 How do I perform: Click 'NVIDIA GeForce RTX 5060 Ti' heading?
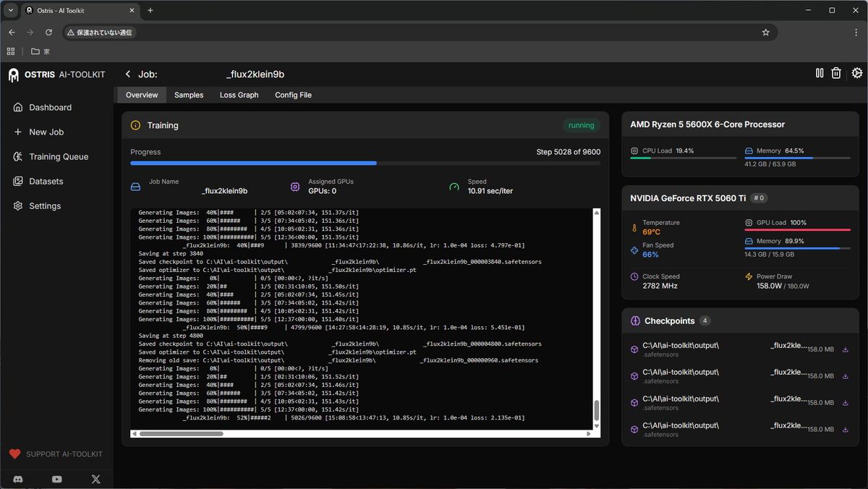click(x=688, y=197)
